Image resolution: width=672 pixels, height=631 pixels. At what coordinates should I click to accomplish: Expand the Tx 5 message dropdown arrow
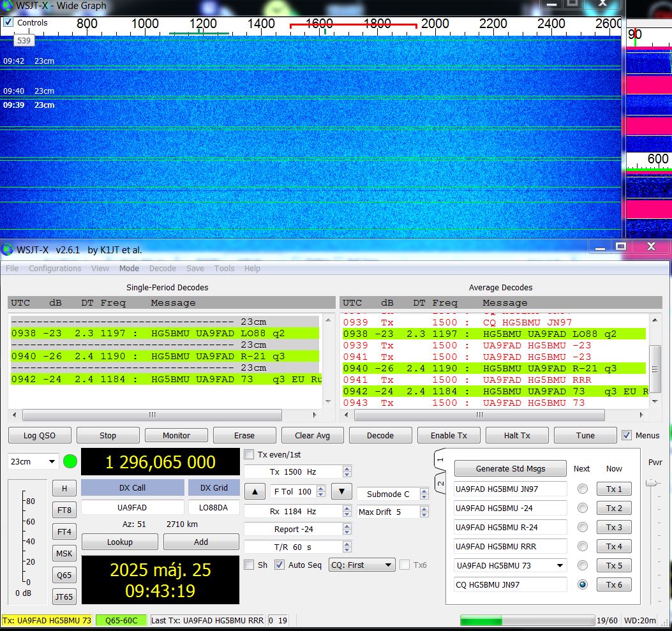click(x=560, y=565)
